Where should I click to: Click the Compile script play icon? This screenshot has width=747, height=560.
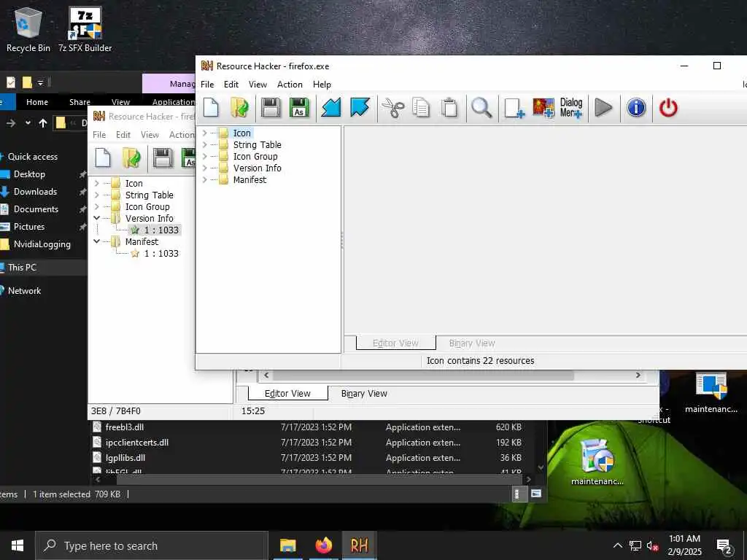click(x=604, y=108)
